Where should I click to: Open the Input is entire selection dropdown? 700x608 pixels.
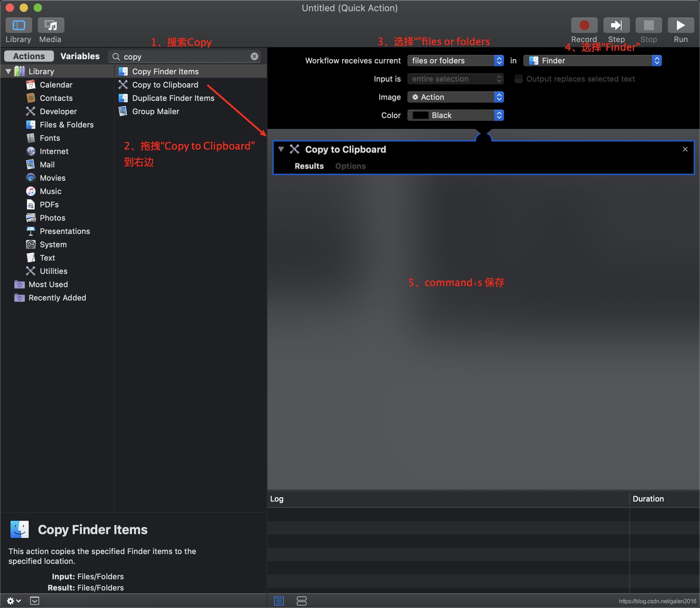coord(455,79)
